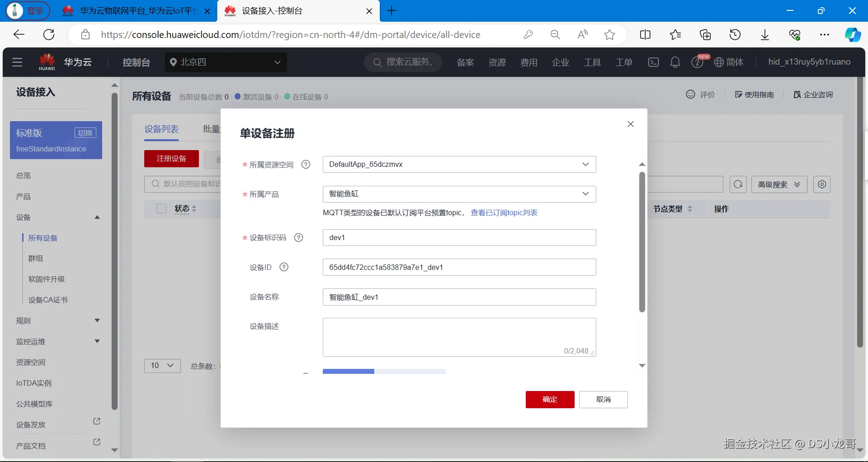Click the 取消 button

[x=604, y=400]
